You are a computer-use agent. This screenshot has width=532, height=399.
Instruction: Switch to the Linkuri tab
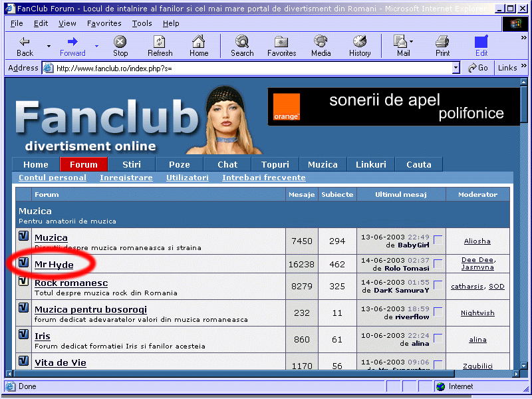click(371, 164)
